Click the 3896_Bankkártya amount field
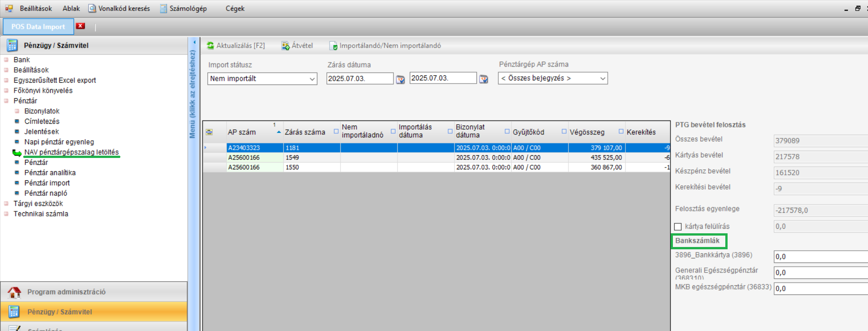The width and height of the screenshot is (868, 331). 821,257
